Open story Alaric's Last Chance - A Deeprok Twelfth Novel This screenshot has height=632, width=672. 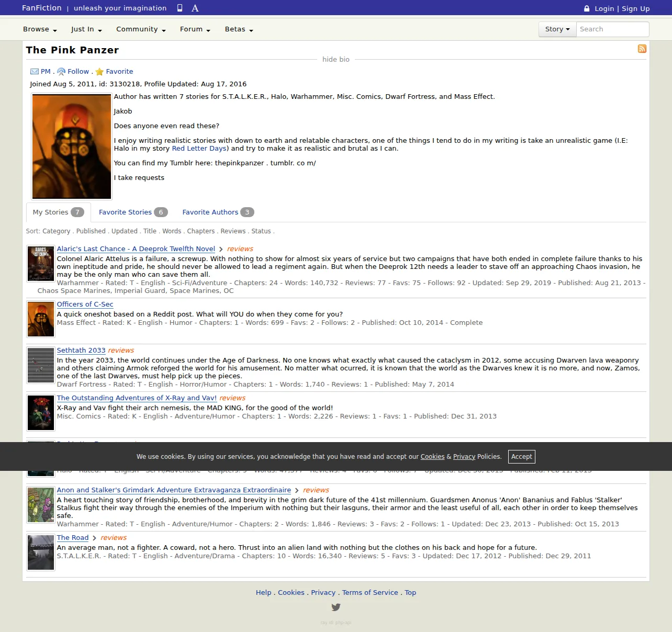[136, 249]
